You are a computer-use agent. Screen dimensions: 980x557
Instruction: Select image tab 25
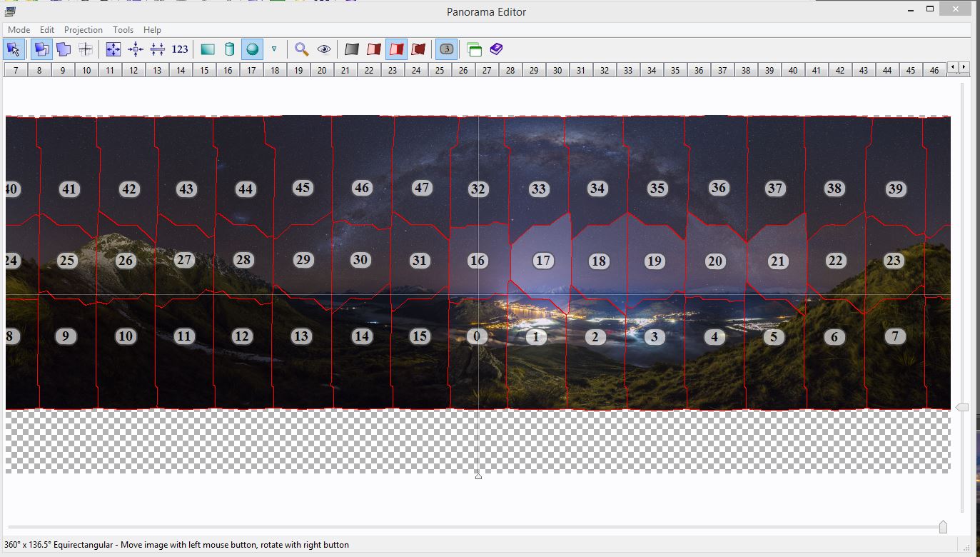pos(439,70)
